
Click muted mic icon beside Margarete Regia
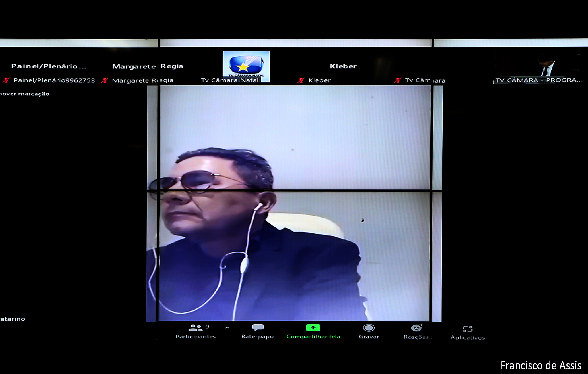point(105,80)
